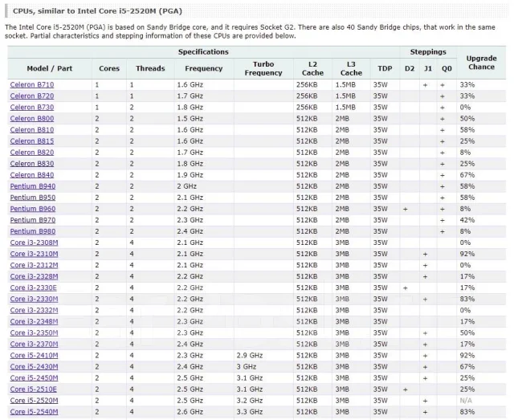Open the Core i3-2312M link
Image resolution: width=514 pixels, height=420 pixels.
[34, 265]
